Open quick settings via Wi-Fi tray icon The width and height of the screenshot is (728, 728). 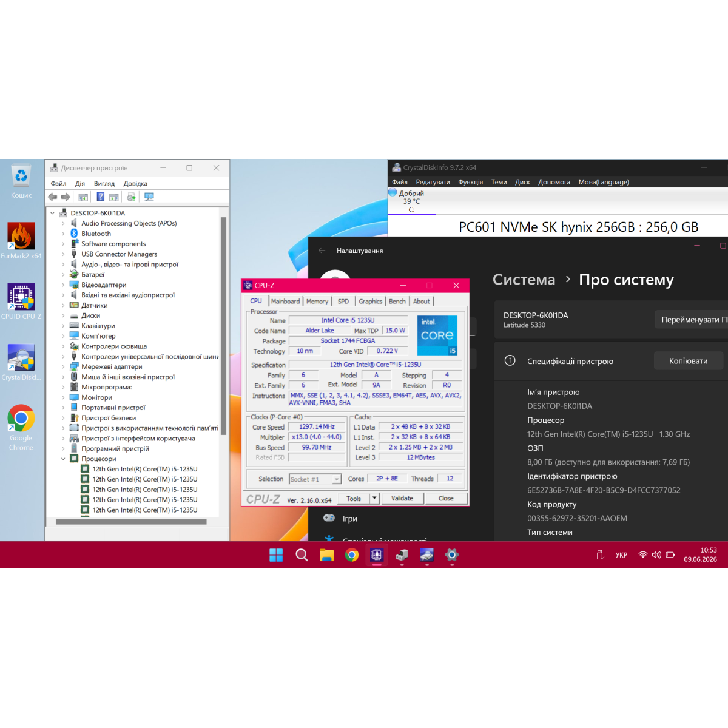coord(643,555)
